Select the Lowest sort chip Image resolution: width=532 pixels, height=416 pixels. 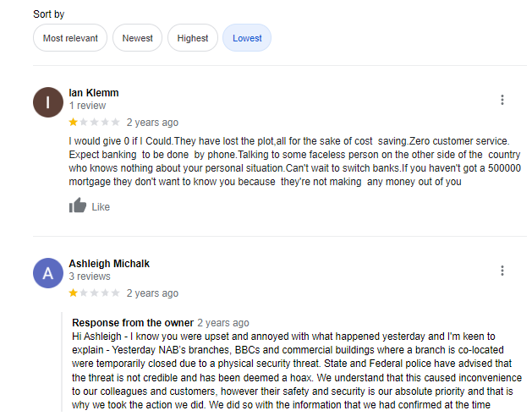(247, 38)
